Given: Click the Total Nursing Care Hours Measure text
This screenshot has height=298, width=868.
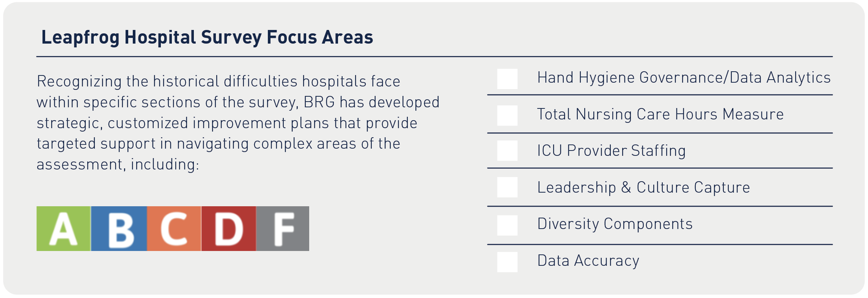Looking at the screenshot, I should click(660, 114).
